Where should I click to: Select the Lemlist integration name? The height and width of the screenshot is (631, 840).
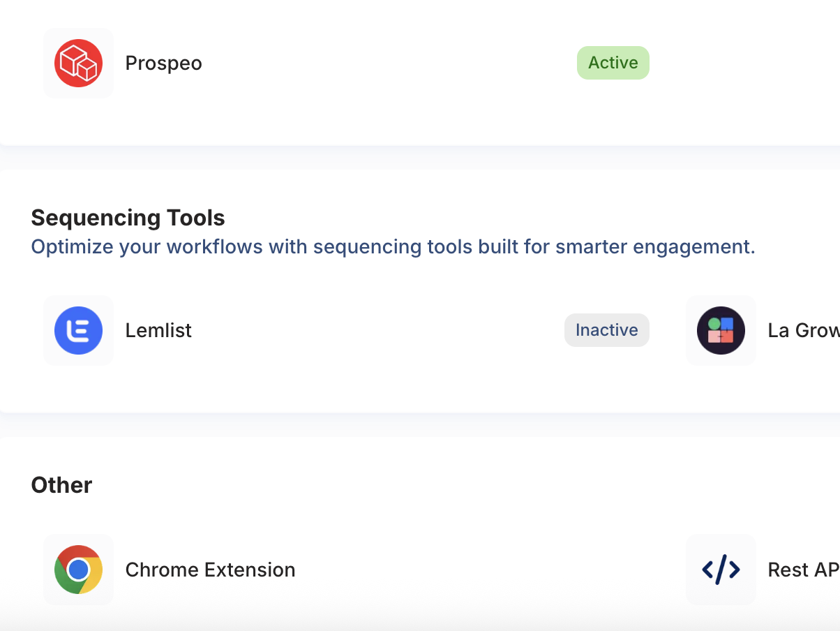point(158,330)
